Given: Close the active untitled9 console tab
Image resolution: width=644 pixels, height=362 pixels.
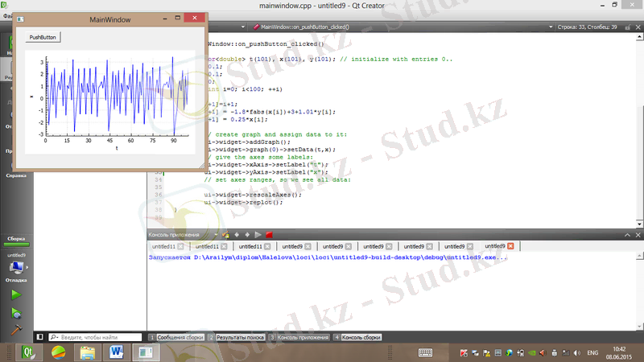Looking at the screenshot, I should coord(510,246).
